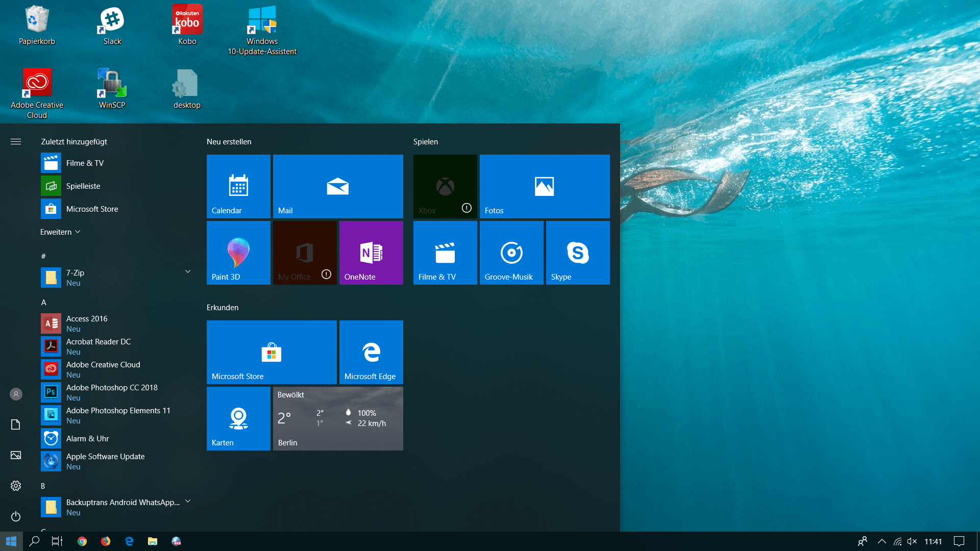Expand the 7-Zip folder chevron
The width and height of the screenshot is (980, 551).
(188, 271)
